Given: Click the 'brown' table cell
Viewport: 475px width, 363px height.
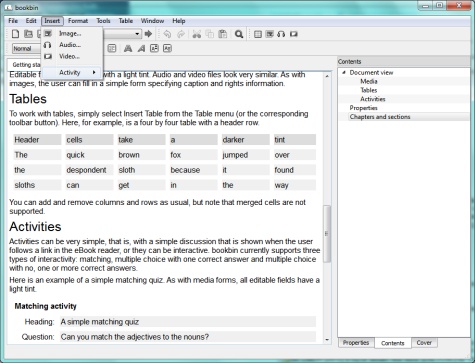Looking at the screenshot, I should [141, 155].
